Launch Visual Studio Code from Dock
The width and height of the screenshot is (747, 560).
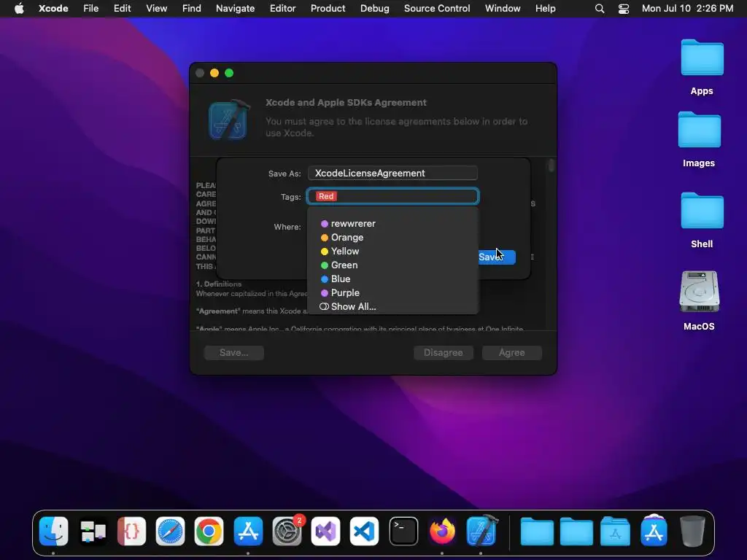(x=365, y=531)
